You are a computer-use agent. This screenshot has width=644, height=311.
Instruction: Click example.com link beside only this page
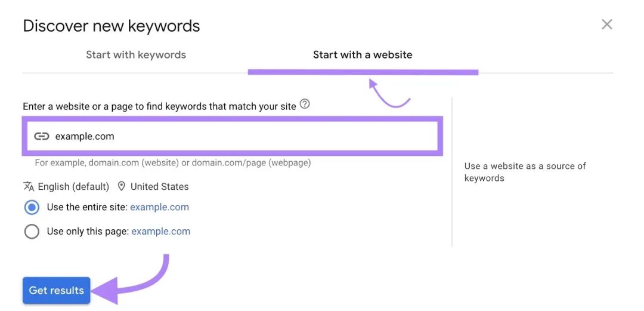(160, 231)
